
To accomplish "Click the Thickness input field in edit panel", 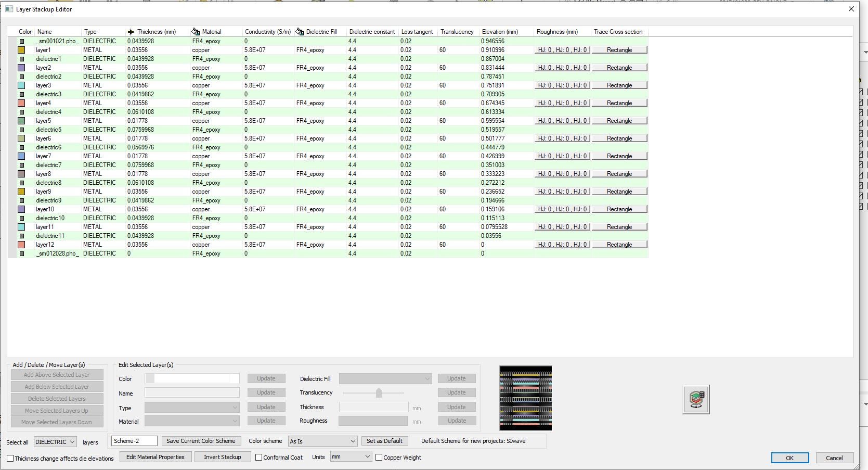I will point(373,407).
